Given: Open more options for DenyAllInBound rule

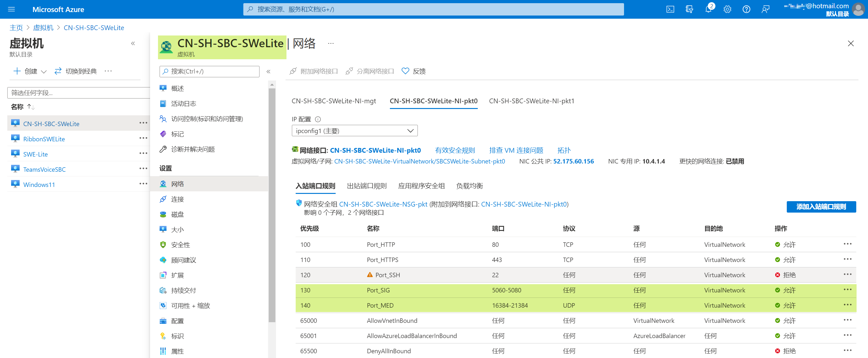Looking at the screenshot, I should [847, 350].
